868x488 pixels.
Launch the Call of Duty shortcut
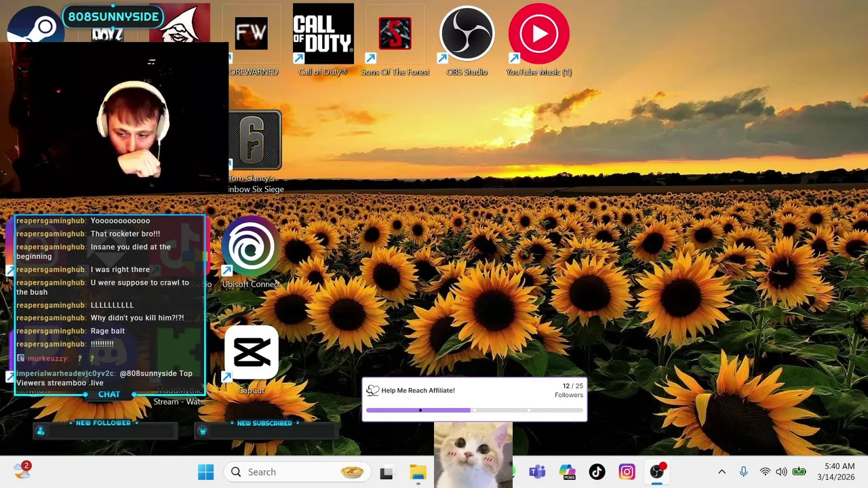pos(323,39)
